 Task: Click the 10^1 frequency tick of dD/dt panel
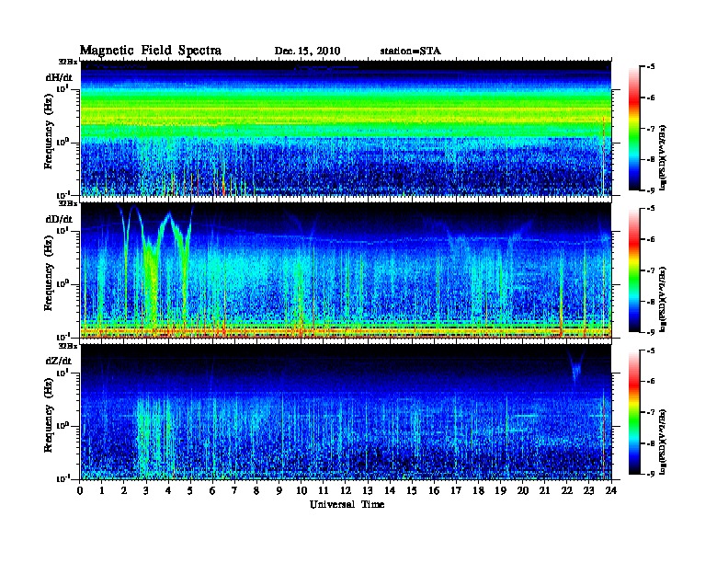pos(63,231)
